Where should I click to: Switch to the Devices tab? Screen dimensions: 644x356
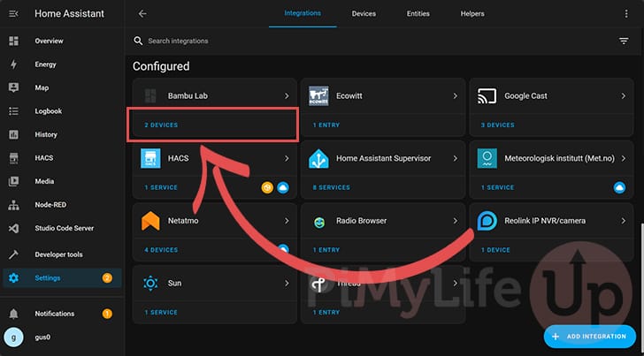[x=364, y=14]
